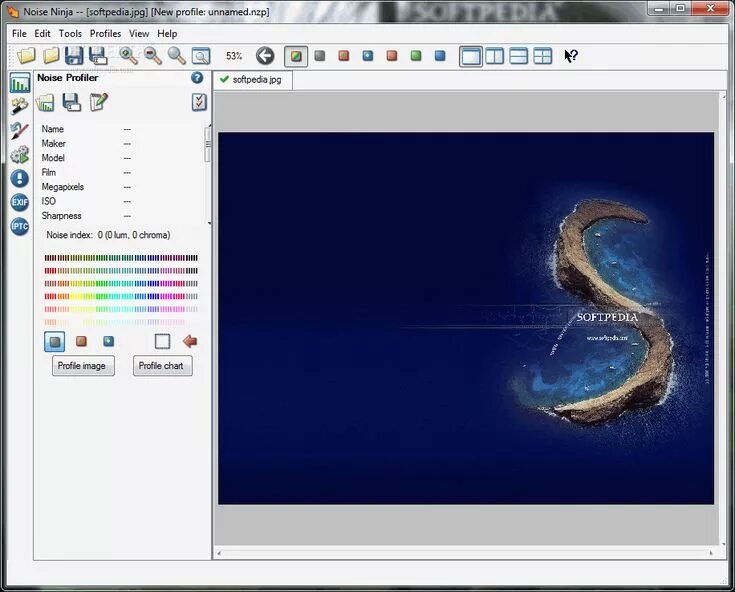Image resolution: width=735 pixels, height=592 pixels.
Task: Click the 'Sharpness' profile row
Action: coord(87,216)
